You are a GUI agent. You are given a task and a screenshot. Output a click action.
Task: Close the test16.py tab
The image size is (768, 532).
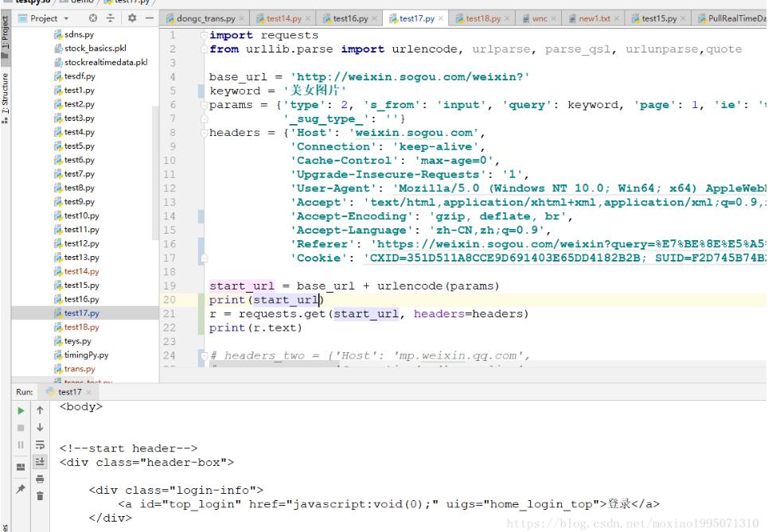(375, 18)
